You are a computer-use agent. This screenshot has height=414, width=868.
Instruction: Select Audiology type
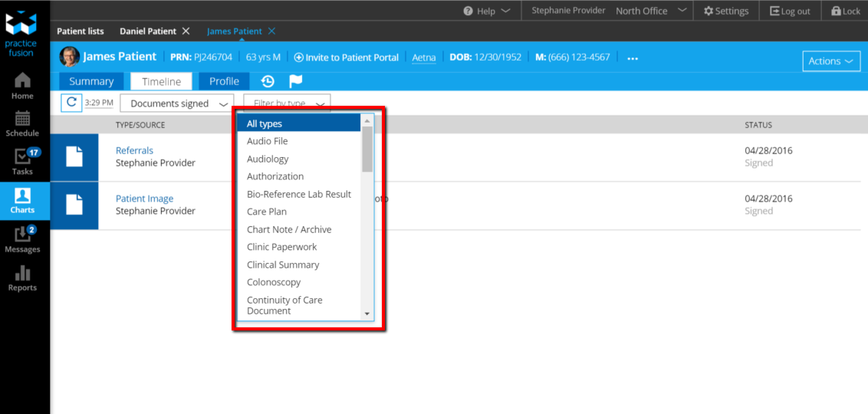299,159
